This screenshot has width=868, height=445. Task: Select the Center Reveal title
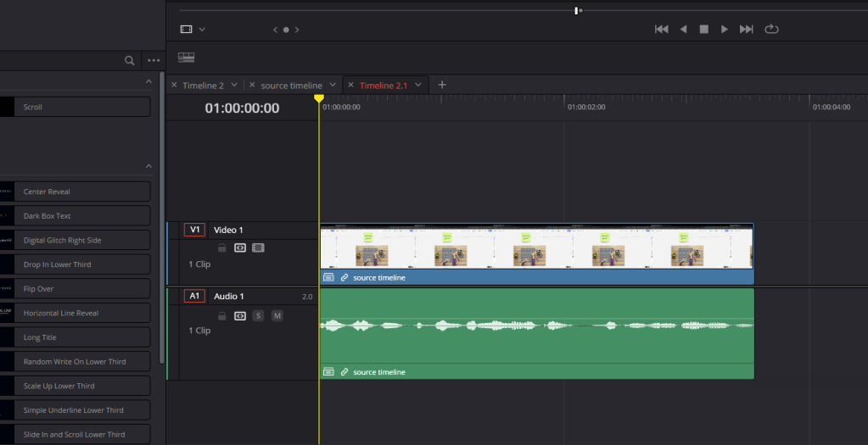coord(75,192)
